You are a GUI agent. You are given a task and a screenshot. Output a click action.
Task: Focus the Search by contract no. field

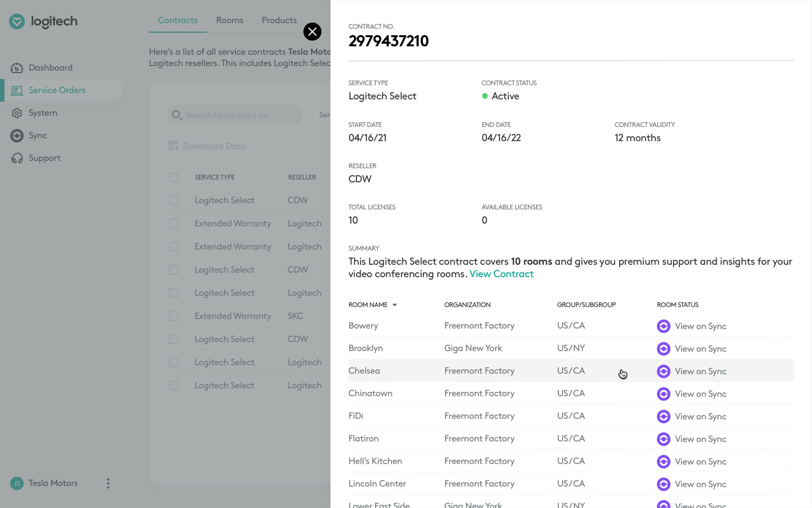(234, 115)
